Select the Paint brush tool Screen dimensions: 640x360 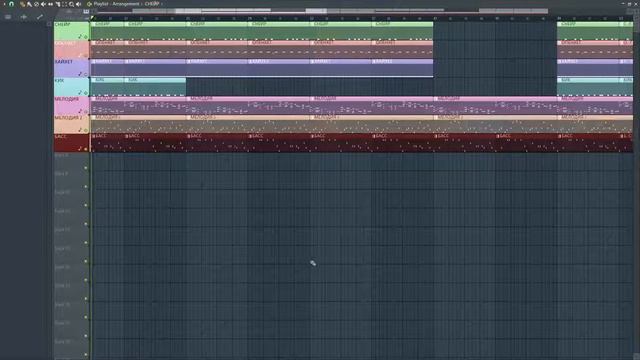click(29, 4)
